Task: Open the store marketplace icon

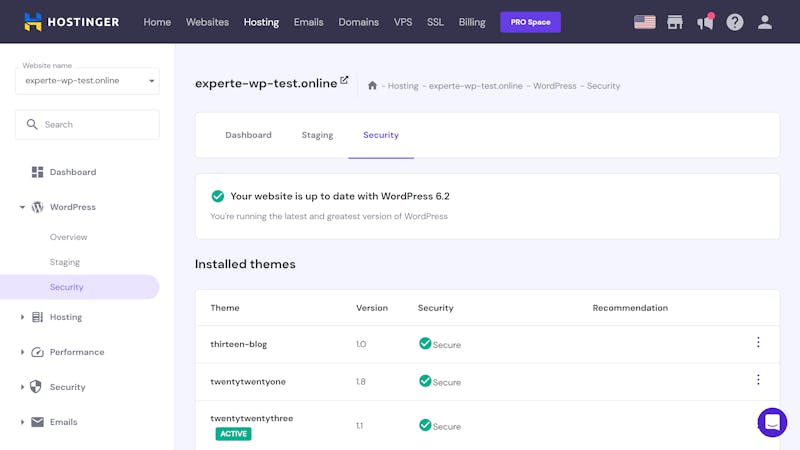Action: coord(675,22)
